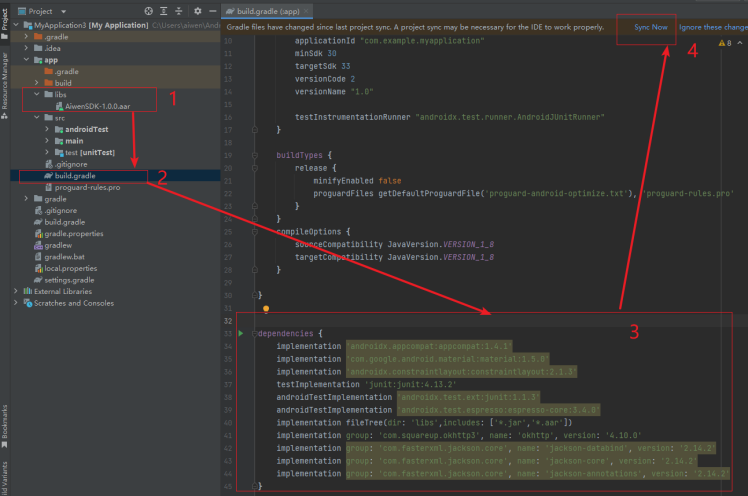Select the .gradle folder inside app
This screenshot has width=748, height=496.
pyautogui.click(x=61, y=71)
